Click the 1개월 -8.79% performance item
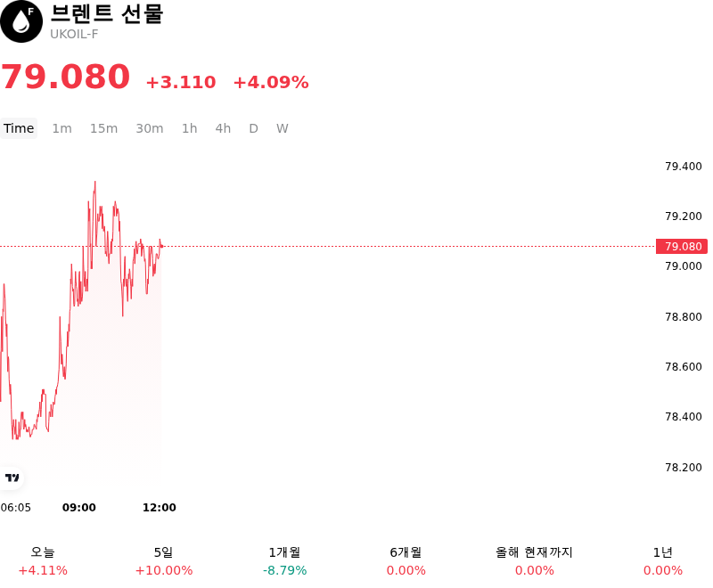This screenshot has height=588, width=713. pyautogui.click(x=284, y=561)
